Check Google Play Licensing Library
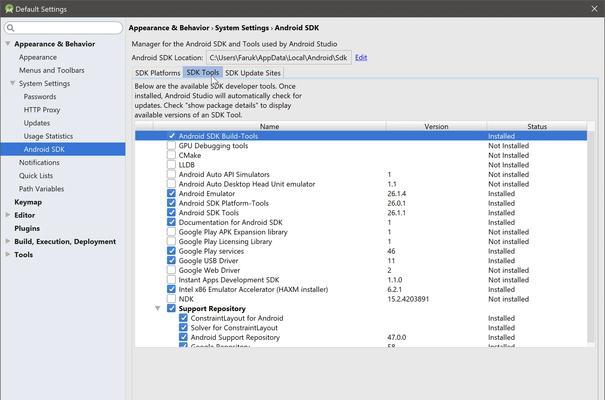The height and width of the screenshot is (400, 605). click(171, 241)
